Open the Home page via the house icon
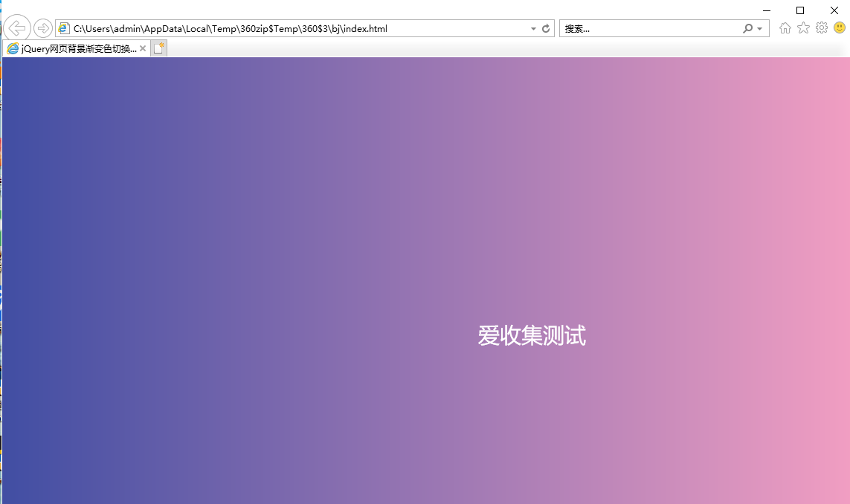The width and height of the screenshot is (850, 504). click(785, 28)
